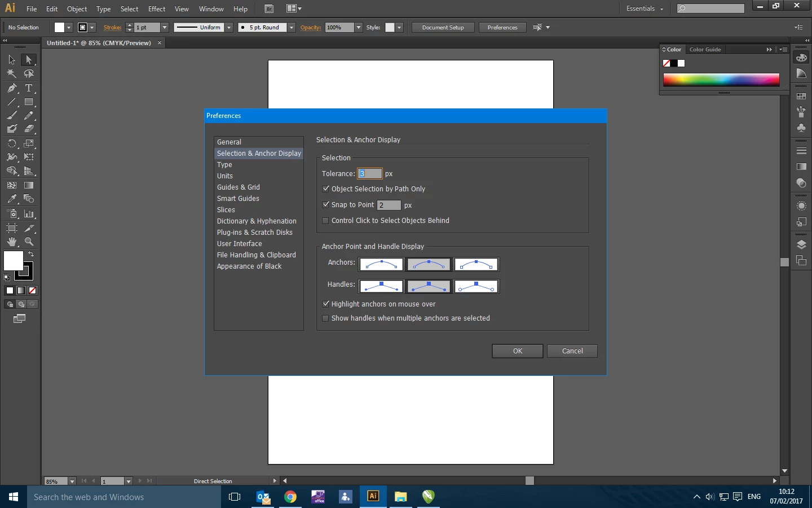The width and height of the screenshot is (812, 508).
Task: Open the stroke weight dropdown
Action: click(x=165, y=27)
